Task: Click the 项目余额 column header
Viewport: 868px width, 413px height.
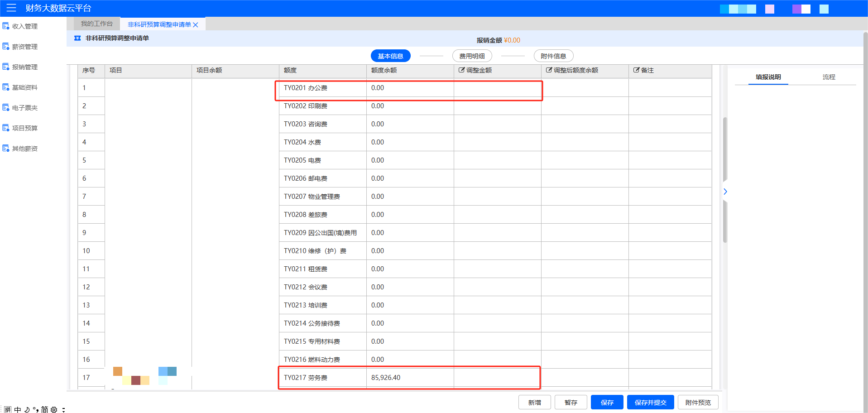Action: point(235,70)
